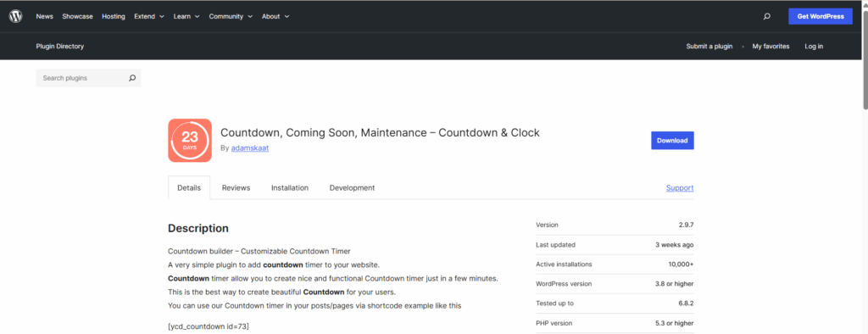Click the 'Last updated' label
Viewport: 868px width, 334px height.
pyautogui.click(x=555, y=245)
